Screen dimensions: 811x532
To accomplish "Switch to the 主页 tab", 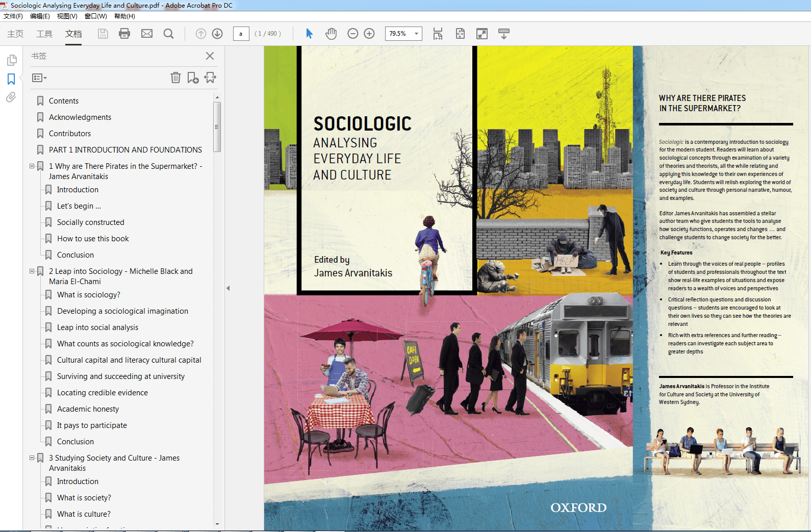I will coord(15,34).
